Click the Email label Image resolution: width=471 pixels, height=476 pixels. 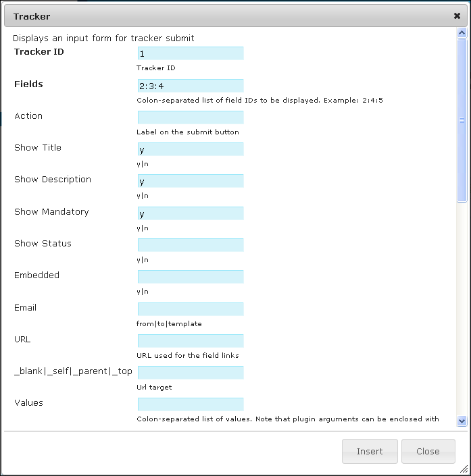pyautogui.click(x=25, y=307)
